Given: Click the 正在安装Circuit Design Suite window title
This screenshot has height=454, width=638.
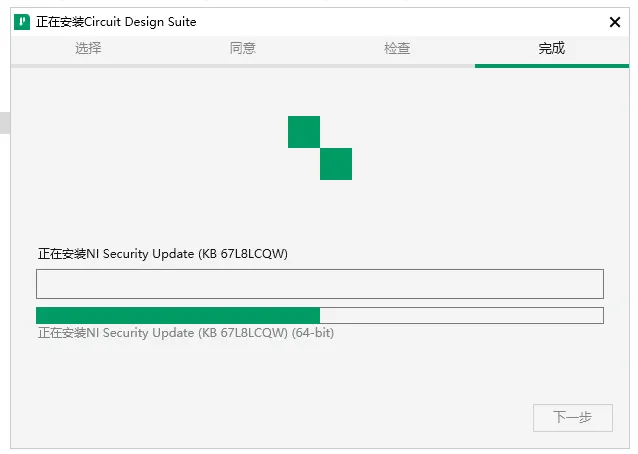Looking at the screenshot, I should coord(116,22).
